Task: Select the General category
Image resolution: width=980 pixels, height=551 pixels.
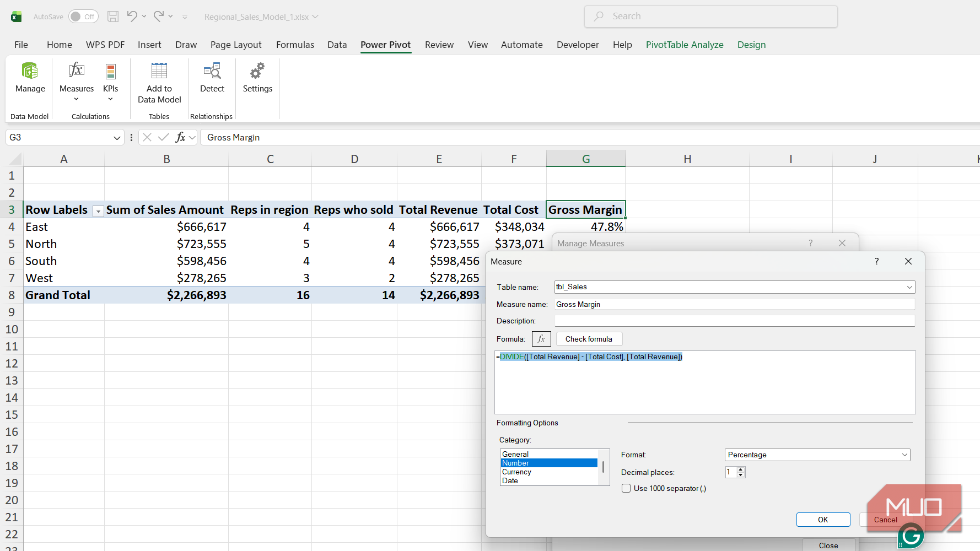Action: pos(548,454)
